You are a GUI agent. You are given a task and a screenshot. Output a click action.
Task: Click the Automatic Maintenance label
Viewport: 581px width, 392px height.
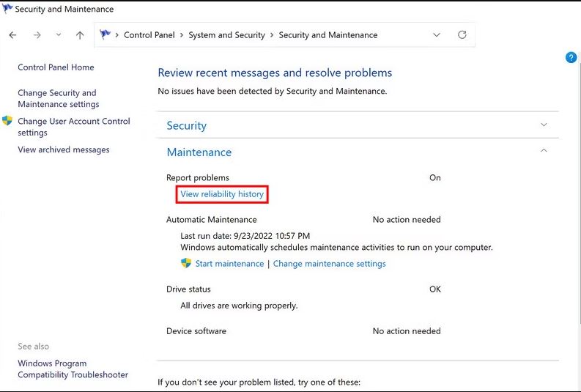click(212, 220)
